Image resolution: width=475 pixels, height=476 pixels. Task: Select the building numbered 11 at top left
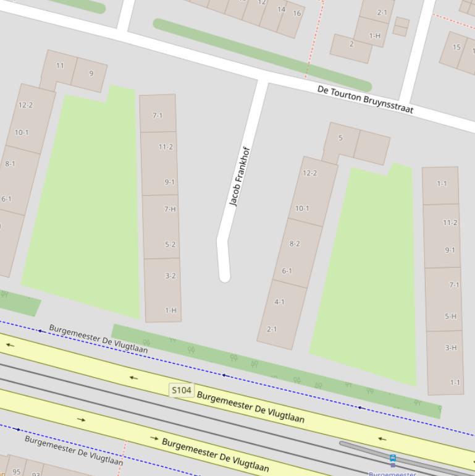pyautogui.click(x=60, y=66)
